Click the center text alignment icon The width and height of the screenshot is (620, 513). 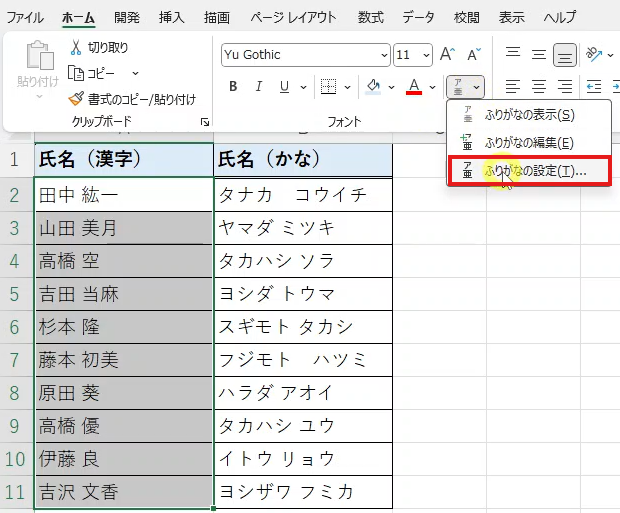[x=538, y=87]
